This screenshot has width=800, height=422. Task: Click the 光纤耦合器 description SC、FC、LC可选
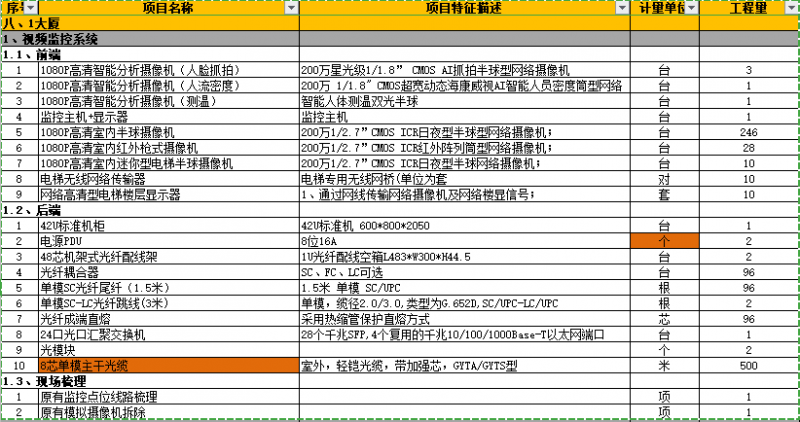(464, 272)
